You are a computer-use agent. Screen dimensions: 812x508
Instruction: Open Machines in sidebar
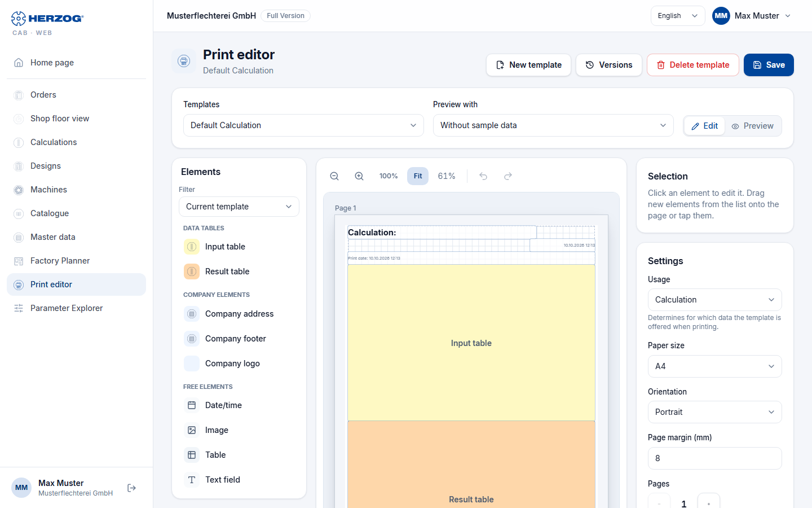pyautogui.click(x=76, y=190)
